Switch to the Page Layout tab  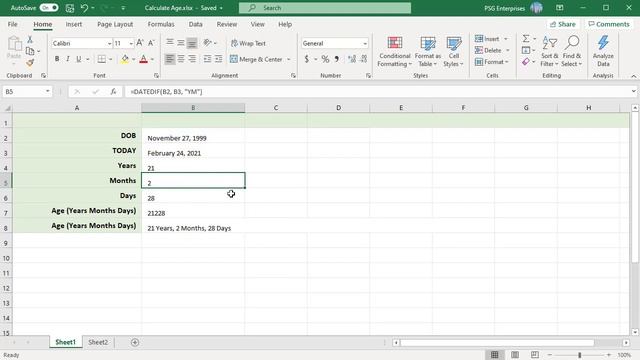pos(115,24)
